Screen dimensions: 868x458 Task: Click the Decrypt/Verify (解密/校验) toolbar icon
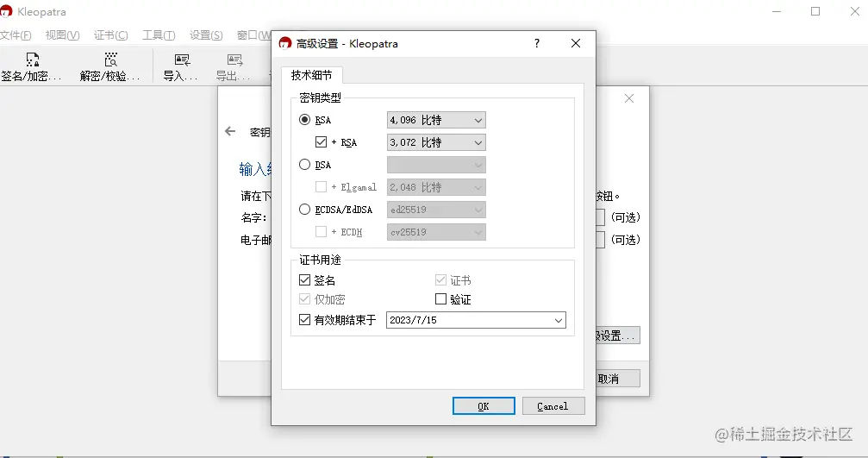110,60
